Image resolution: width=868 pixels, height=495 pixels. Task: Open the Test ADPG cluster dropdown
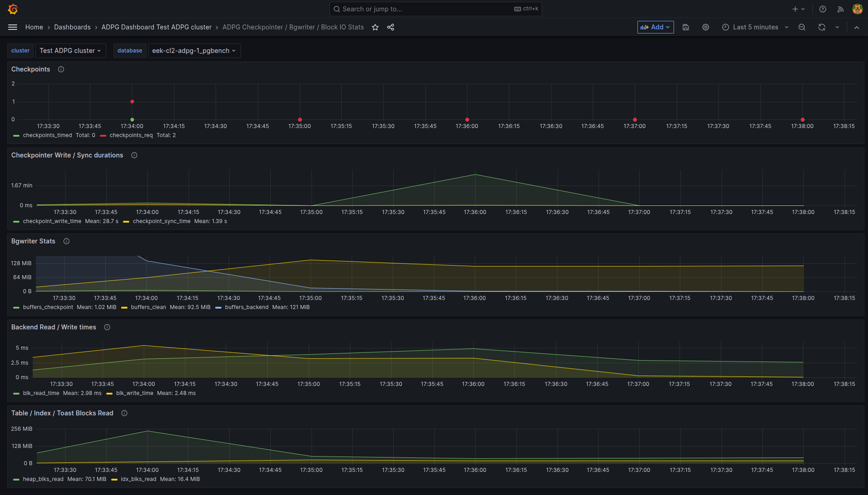tap(71, 51)
